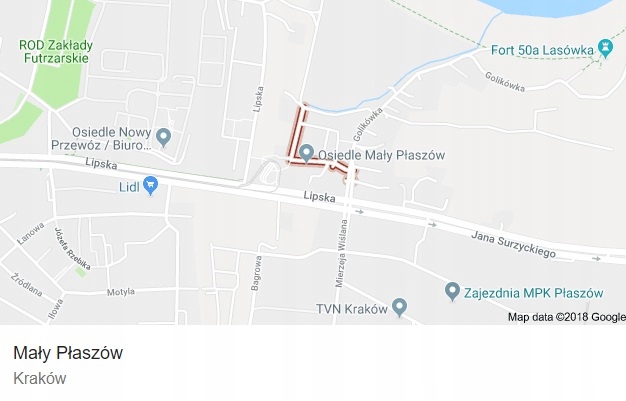This screenshot has height=401, width=626.
Task: Click the Bagrowa street label
Action: pyautogui.click(x=256, y=273)
